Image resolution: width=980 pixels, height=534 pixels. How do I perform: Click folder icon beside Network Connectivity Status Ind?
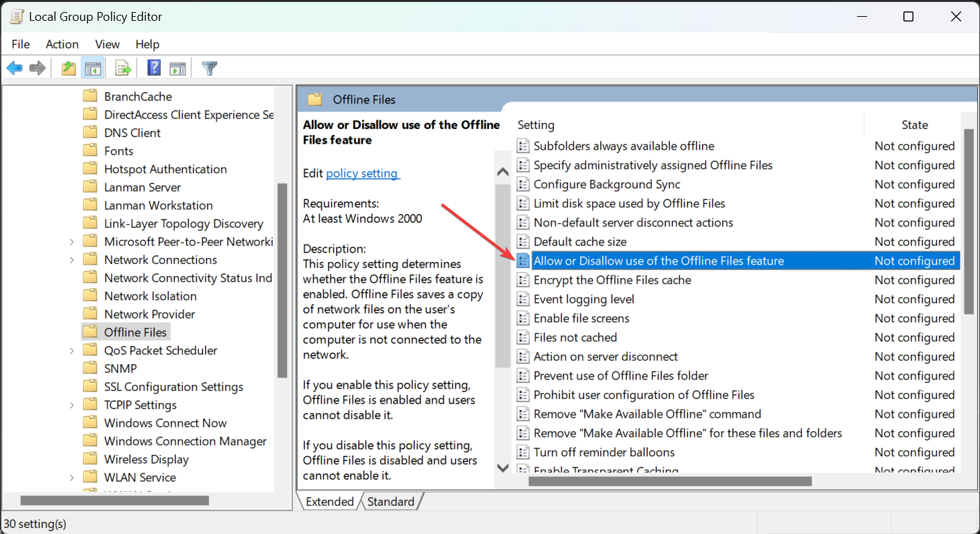[x=90, y=277]
